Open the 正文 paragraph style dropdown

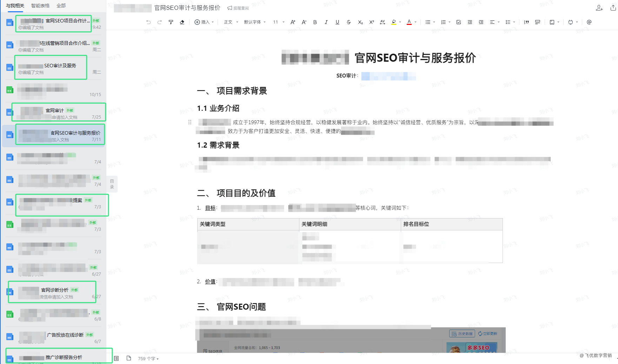tap(231, 22)
